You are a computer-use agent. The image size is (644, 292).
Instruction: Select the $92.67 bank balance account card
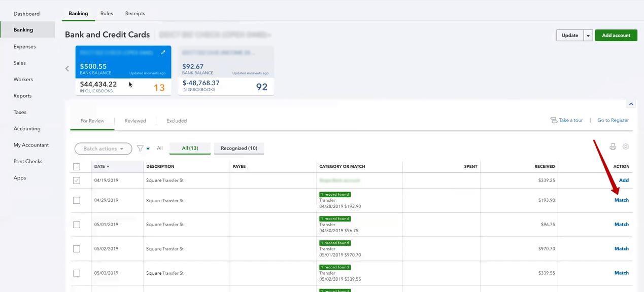(x=226, y=70)
